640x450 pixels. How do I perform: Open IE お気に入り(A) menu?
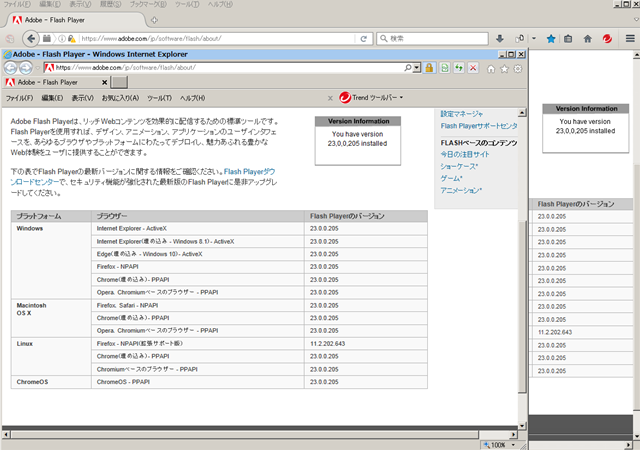click(x=120, y=98)
